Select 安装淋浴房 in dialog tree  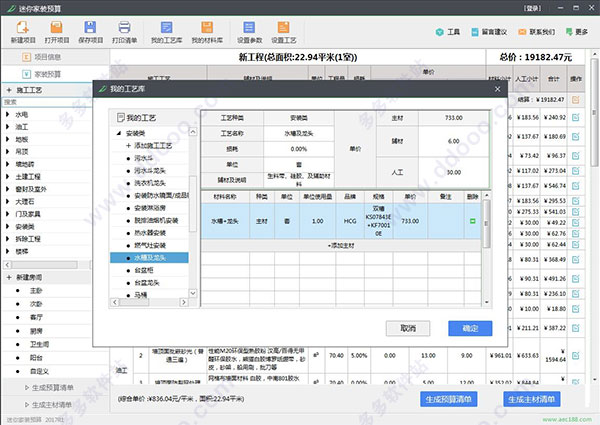click(150, 208)
